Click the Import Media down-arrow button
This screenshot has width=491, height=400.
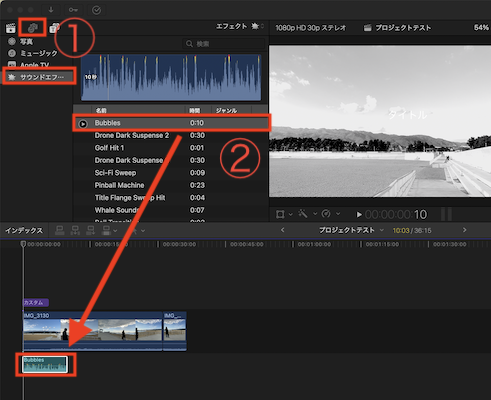tap(51, 10)
